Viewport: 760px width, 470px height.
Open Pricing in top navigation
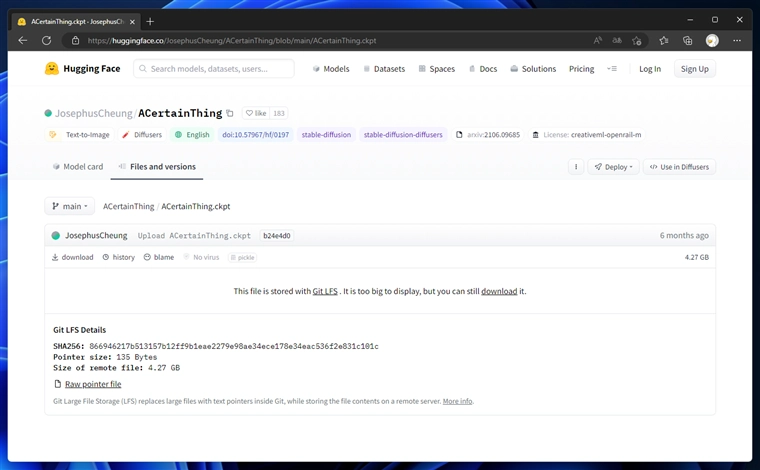[x=581, y=69]
